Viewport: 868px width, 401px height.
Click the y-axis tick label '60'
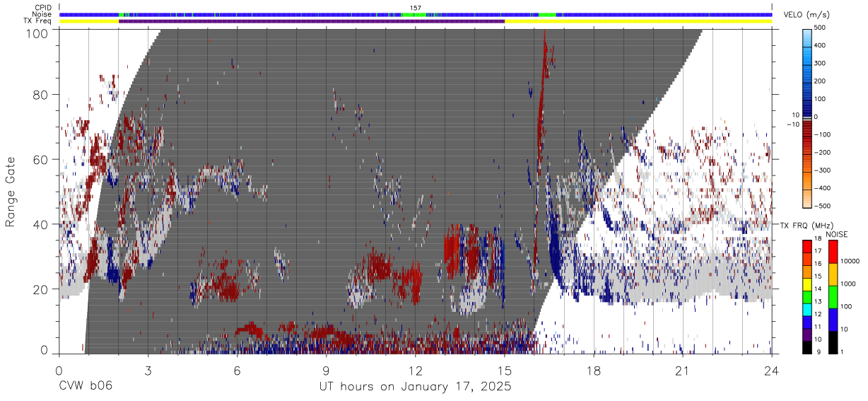[41, 160]
